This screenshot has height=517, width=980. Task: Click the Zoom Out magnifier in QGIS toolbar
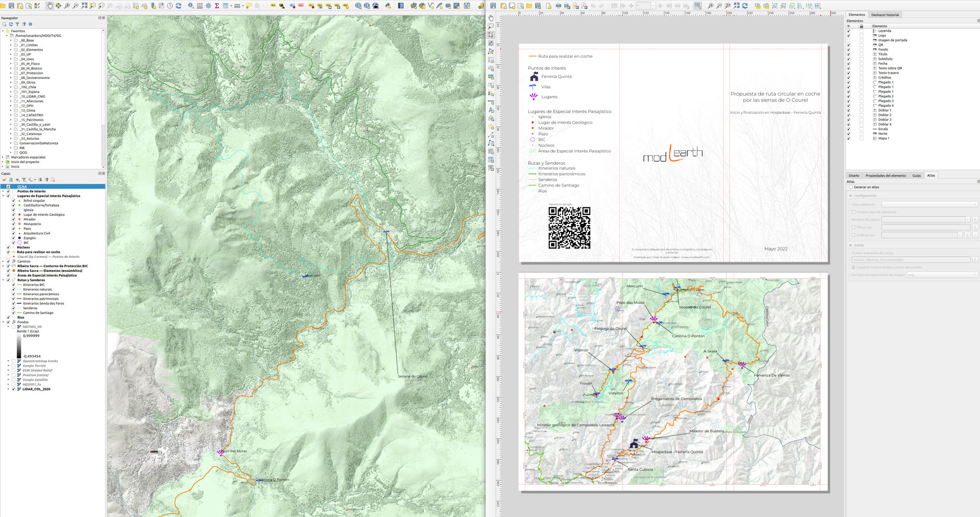(x=75, y=6)
